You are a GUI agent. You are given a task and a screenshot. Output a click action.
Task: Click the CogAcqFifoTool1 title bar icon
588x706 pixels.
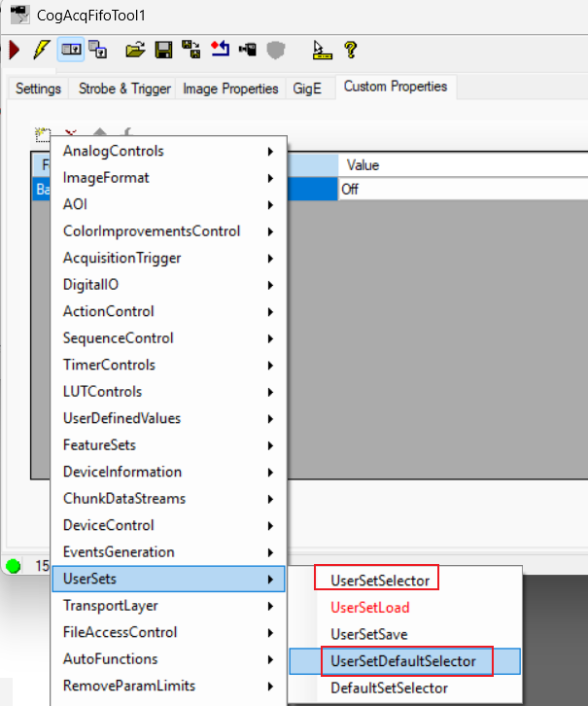pyautogui.click(x=20, y=15)
